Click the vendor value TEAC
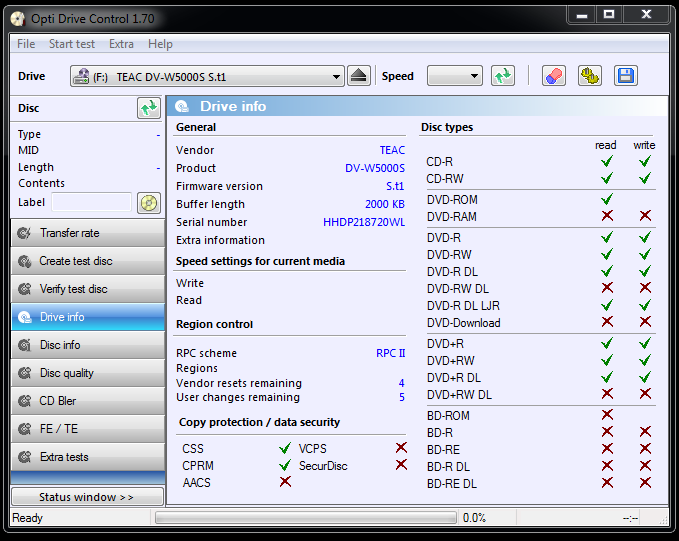 [x=392, y=150]
